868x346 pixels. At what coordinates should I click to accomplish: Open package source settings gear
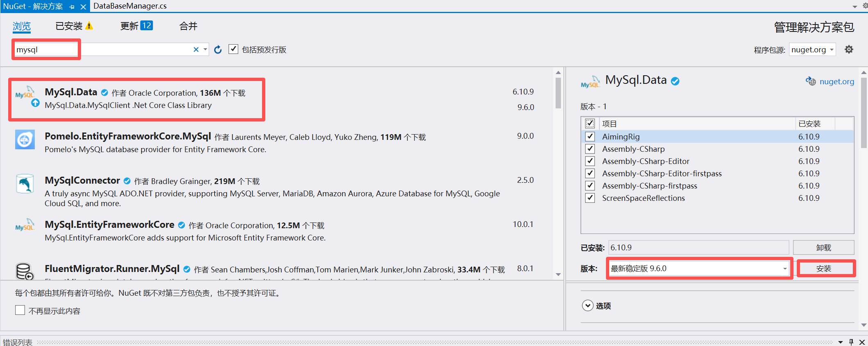coord(849,49)
